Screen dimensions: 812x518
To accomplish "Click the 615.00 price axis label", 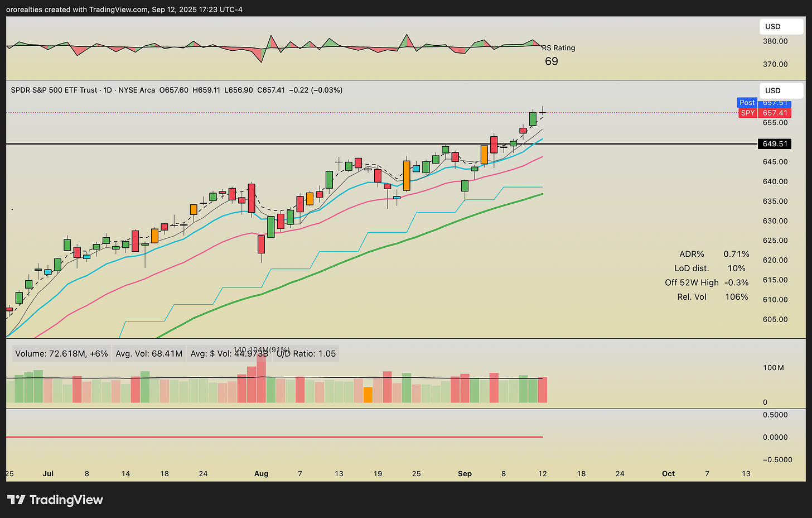I will (775, 280).
